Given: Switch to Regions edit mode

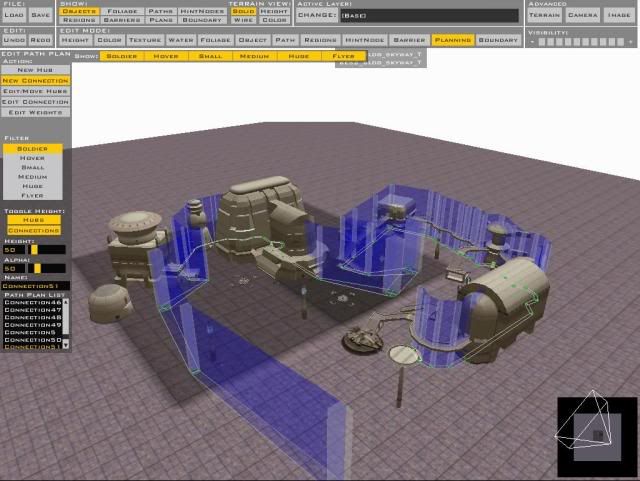Looking at the screenshot, I should click(320, 40).
